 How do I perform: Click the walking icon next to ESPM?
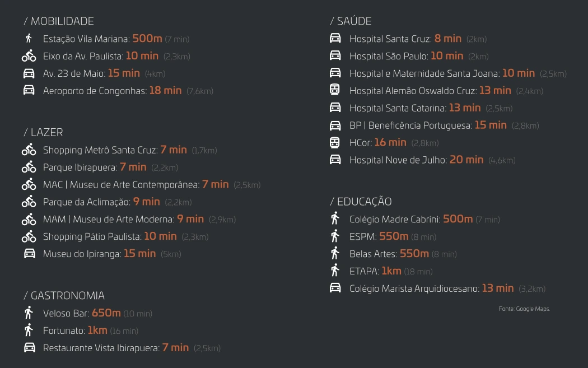coord(335,236)
